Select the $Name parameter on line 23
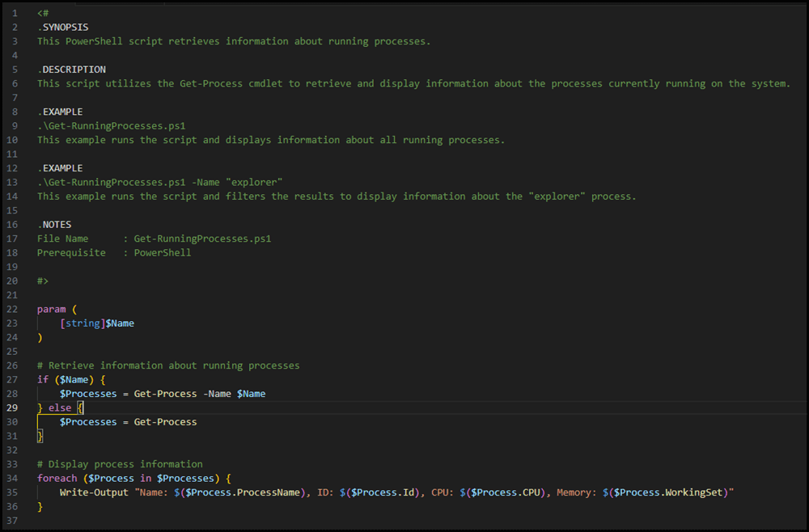 (x=120, y=323)
